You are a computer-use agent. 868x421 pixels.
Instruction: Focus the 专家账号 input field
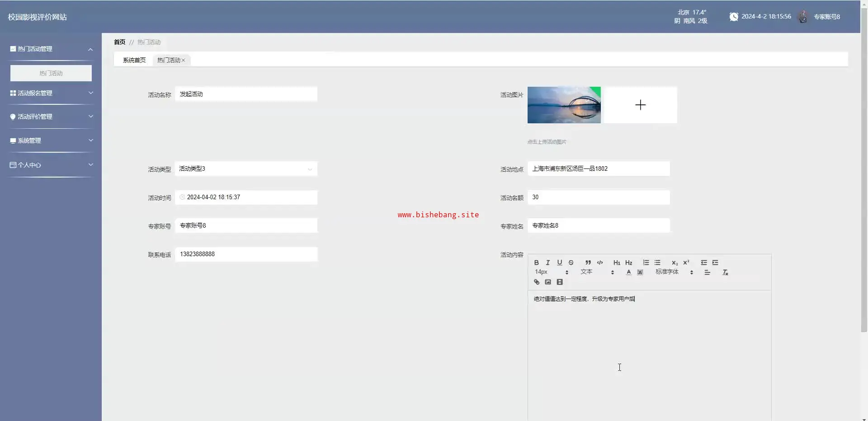[x=246, y=225]
